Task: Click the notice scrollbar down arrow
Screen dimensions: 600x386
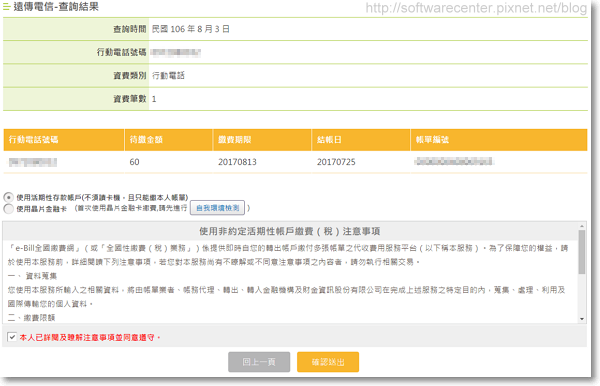Action: 582,319
